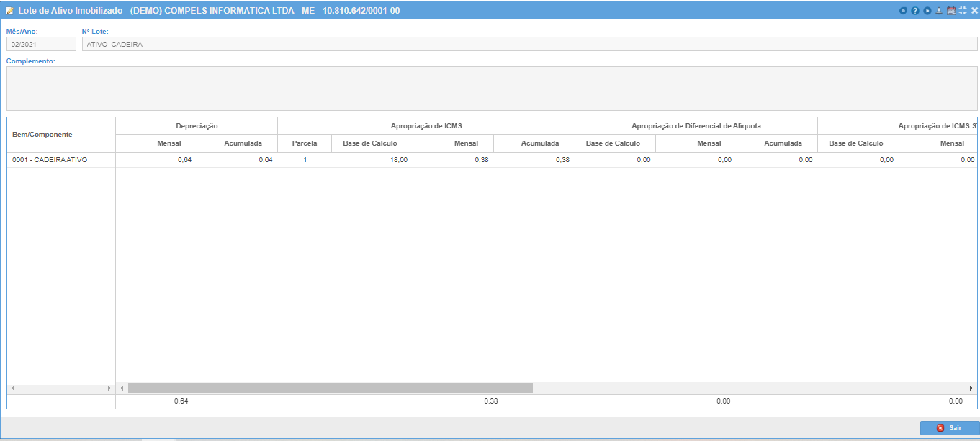
Task: Click the Mês/Ano field showing 02/2021
Action: 41,44
